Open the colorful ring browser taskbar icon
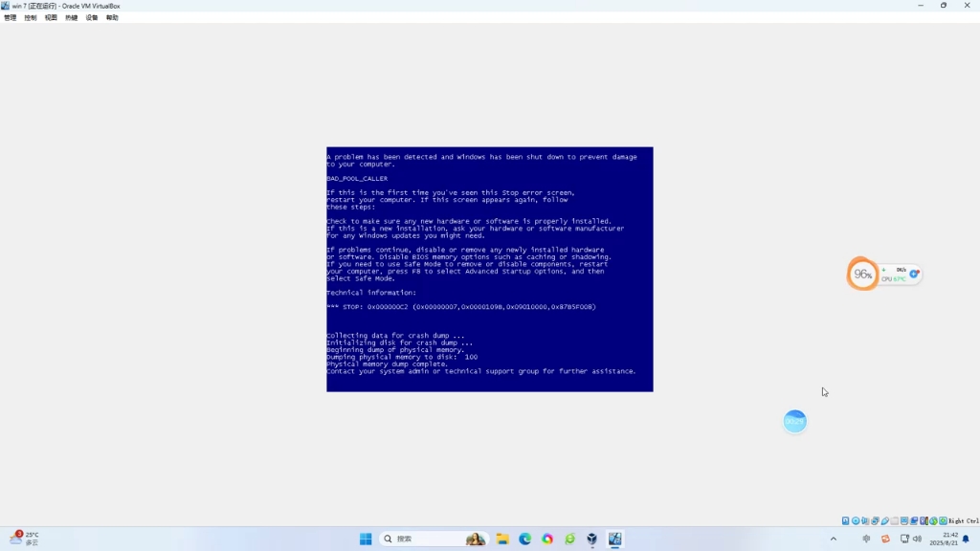 click(547, 539)
